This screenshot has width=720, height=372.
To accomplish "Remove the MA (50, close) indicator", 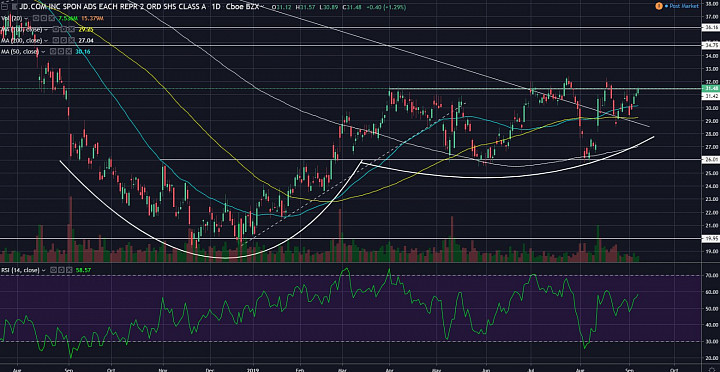I will [68, 51].
